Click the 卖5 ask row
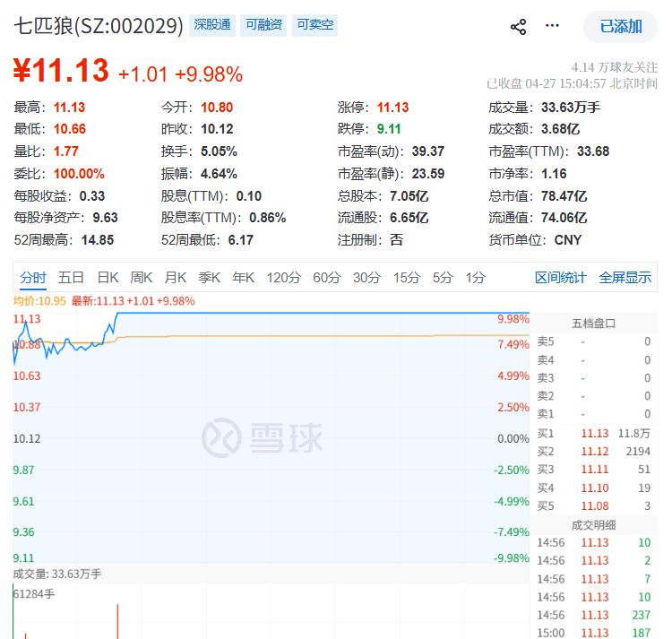The height and width of the screenshot is (639, 672). (593, 341)
